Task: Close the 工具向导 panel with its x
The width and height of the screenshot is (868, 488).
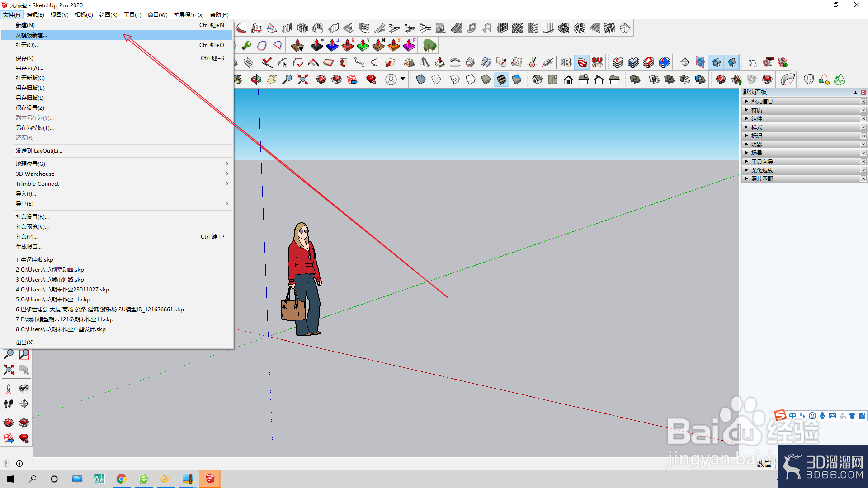Action: click(x=863, y=162)
